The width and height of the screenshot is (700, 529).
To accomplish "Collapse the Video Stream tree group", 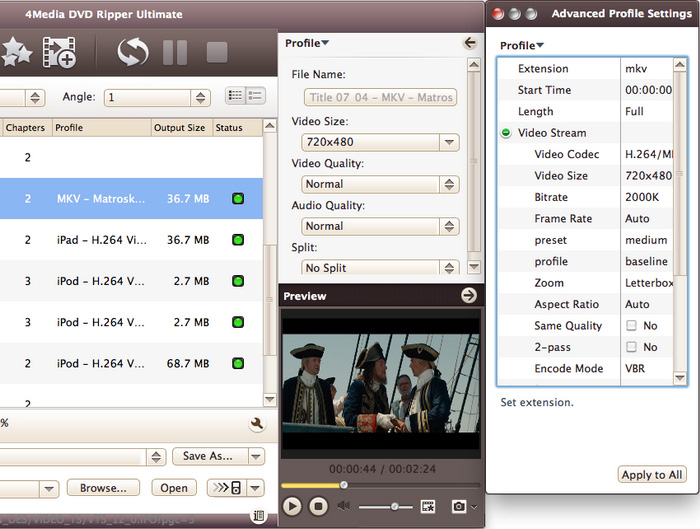I will click(x=507, y=133).
